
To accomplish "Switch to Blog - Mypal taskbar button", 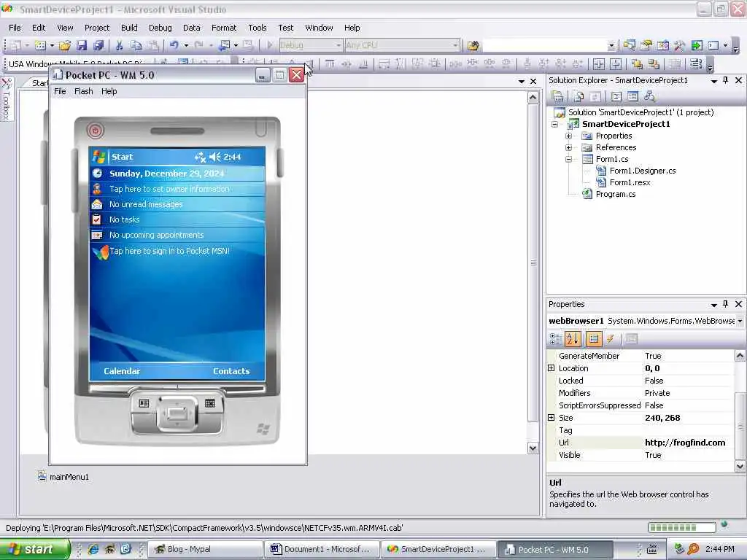I will pyautogui.click(x=204, y=550).
